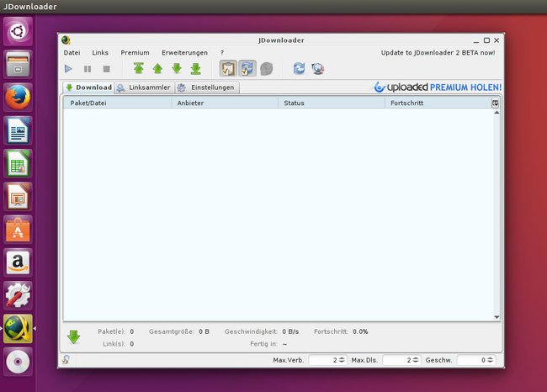Adjust the Max.Dls. stepper arrows
Image resolution: width=547 pixels, height=392 pixels.
point(416,360)
